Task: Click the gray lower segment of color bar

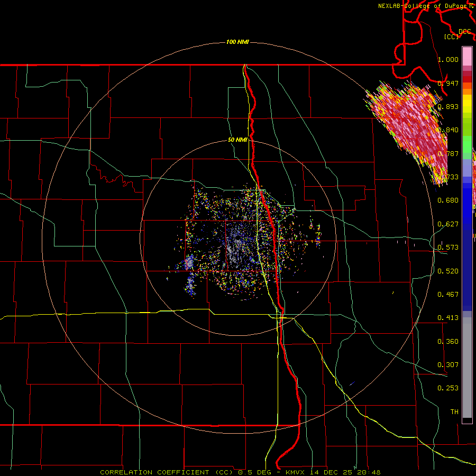Action: 467,368
